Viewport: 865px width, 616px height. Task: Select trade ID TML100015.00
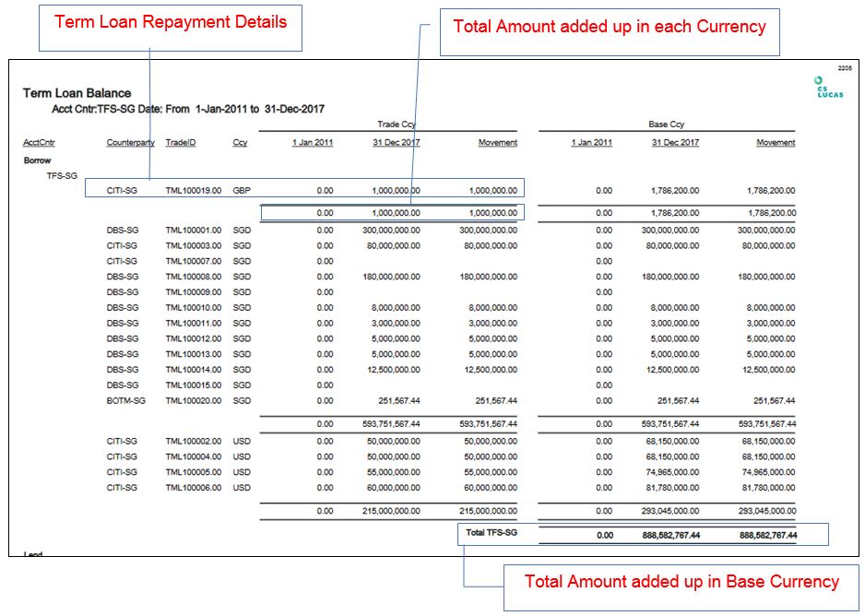[193, 385]
